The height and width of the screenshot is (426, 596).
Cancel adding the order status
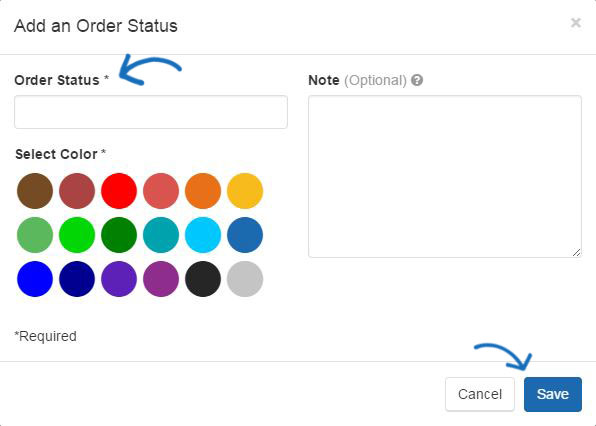(480, 394)
